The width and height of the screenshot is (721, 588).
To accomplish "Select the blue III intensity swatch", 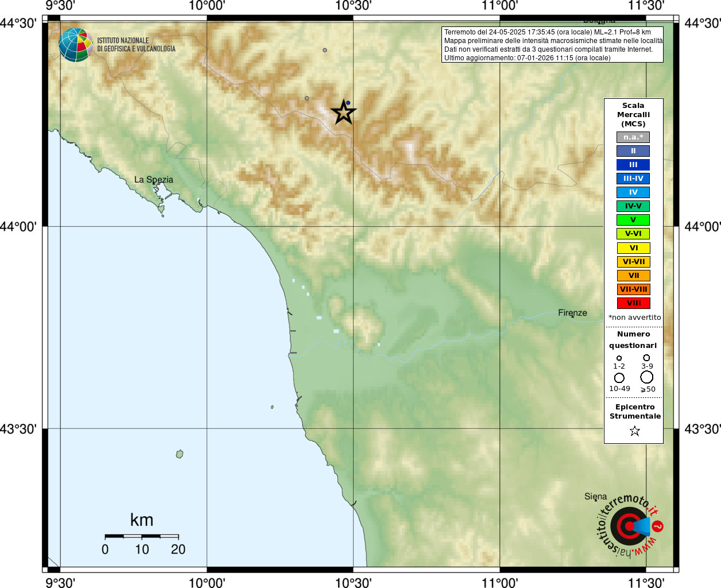I will tap(633, 165).
